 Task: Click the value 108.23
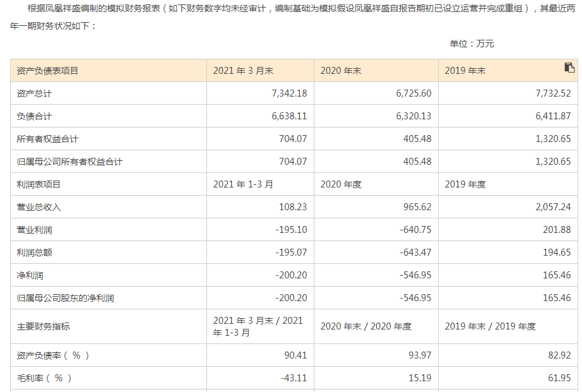pyautogui.click(x=294, y=207)
